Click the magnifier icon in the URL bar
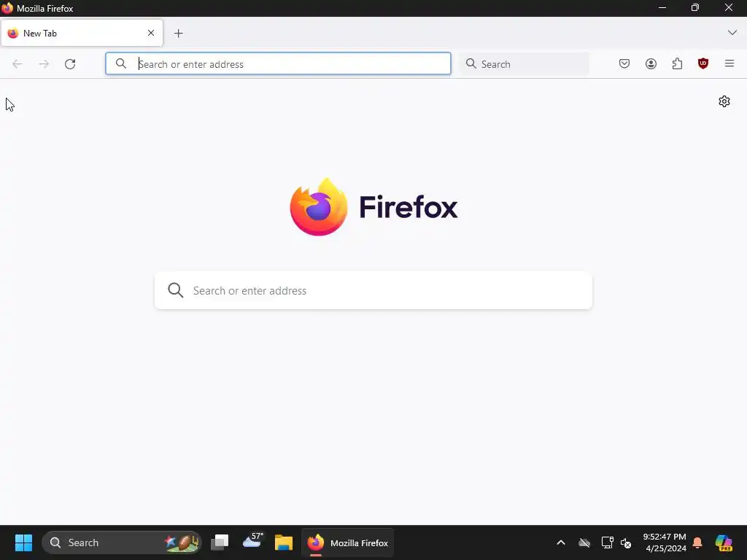The width and height of the screenshot is (747, 560). 121,63
